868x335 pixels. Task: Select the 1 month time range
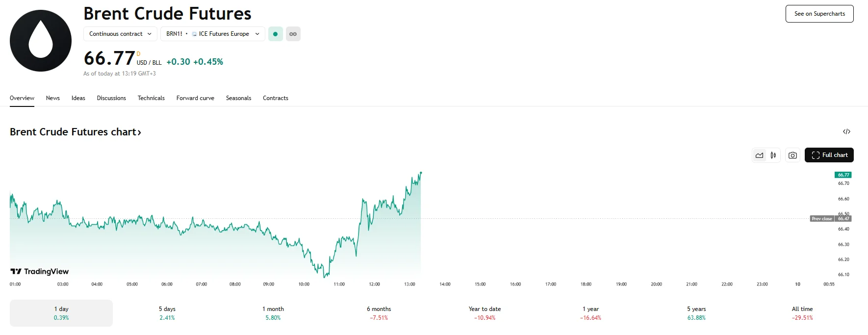pos(273,313)
